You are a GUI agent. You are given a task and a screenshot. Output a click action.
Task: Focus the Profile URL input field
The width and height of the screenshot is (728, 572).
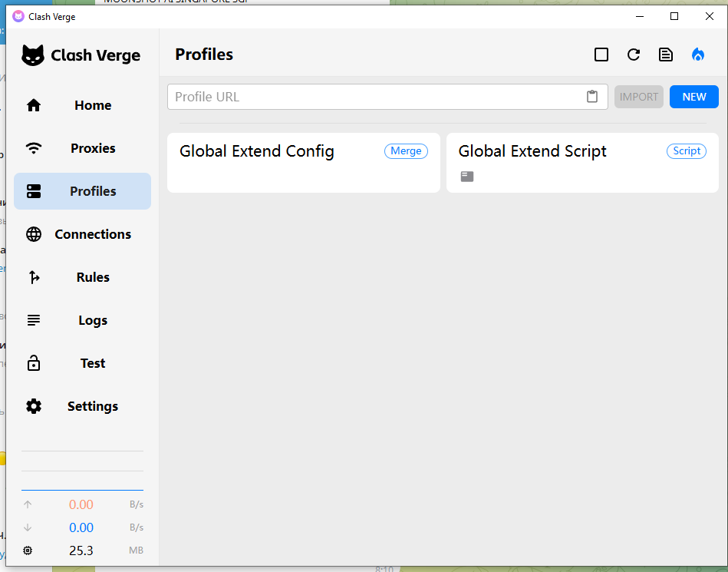(x=376, y=97)
